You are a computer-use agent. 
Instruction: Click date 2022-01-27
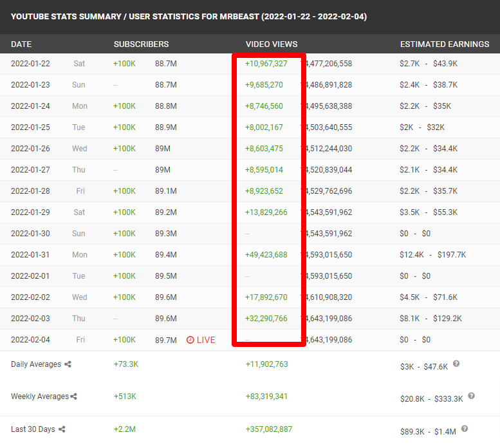(x=31, y=170)
